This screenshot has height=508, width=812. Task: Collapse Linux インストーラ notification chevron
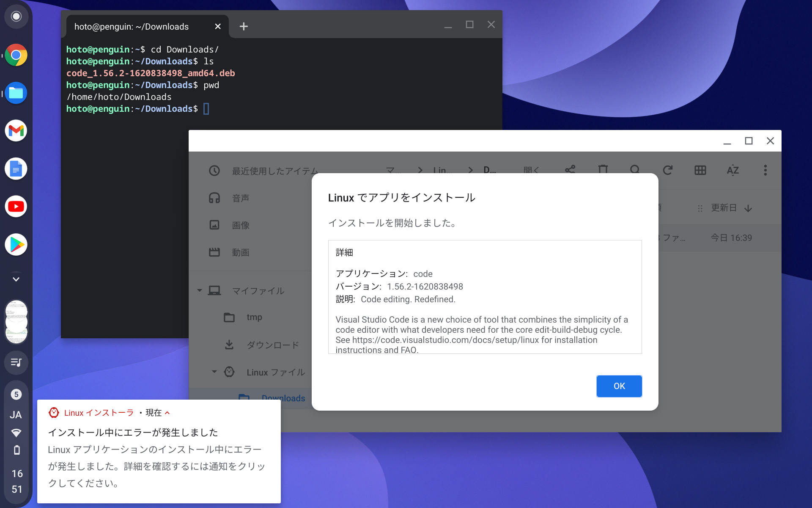pyautogui.click(x=167, y=413)
